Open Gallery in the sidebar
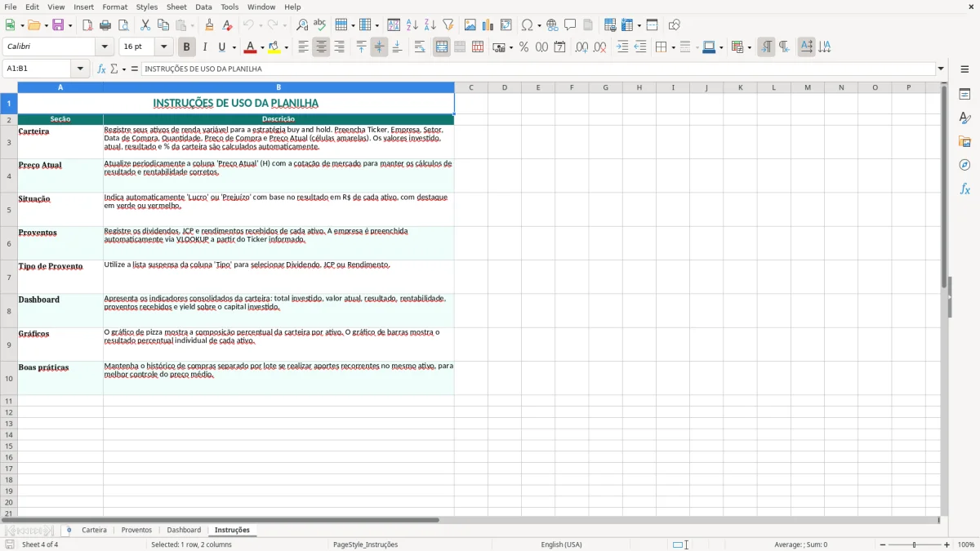The image size is (980, 551). pos(964,142)
